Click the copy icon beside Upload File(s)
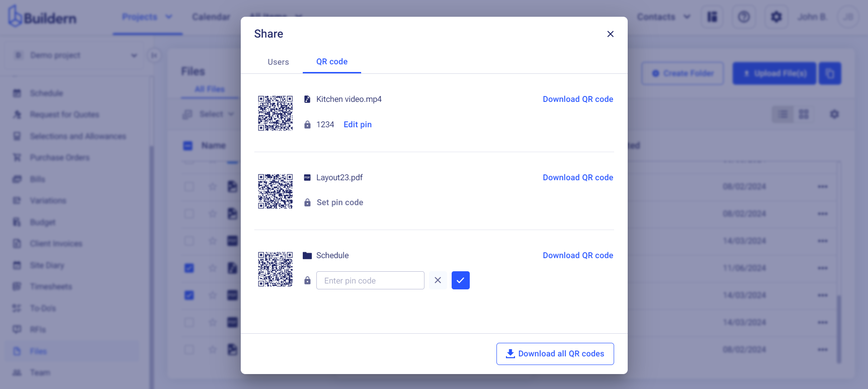 (x=830, y=73)
